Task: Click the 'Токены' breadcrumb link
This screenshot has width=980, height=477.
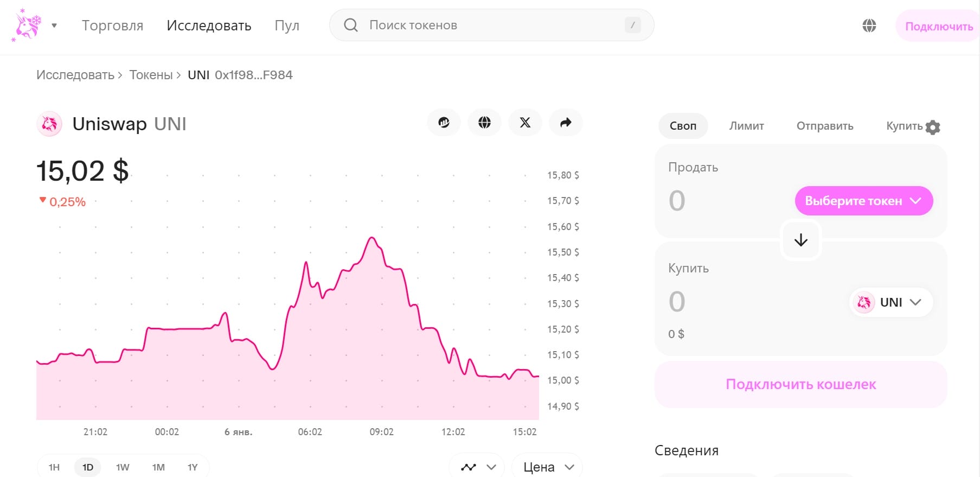Action: pyautogui.click(x=151, y=75)
